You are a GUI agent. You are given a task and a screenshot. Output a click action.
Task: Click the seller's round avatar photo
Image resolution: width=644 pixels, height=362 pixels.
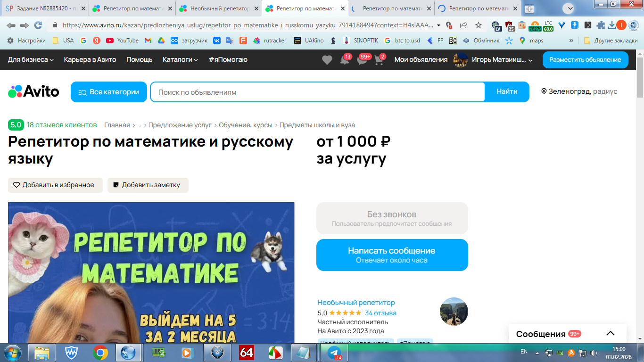(454, 311)
